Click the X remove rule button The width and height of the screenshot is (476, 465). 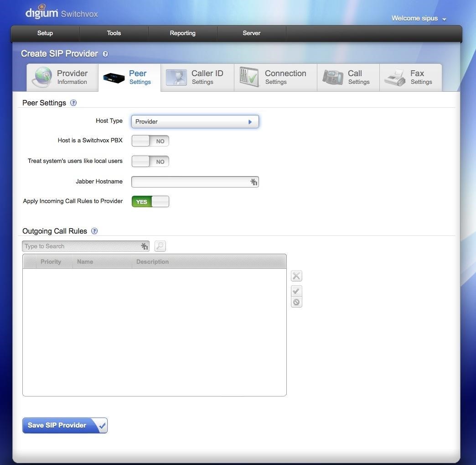(297, 276)
